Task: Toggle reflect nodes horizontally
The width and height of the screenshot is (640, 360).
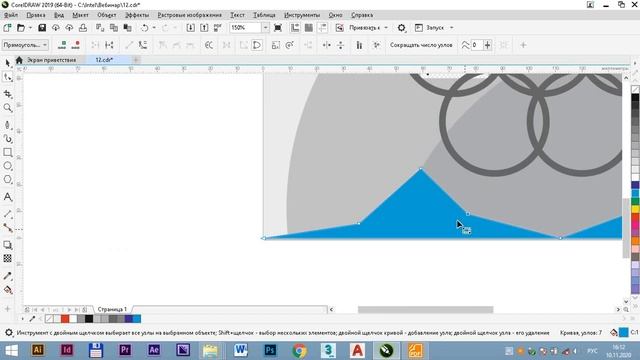Action: tap(327, 45)
